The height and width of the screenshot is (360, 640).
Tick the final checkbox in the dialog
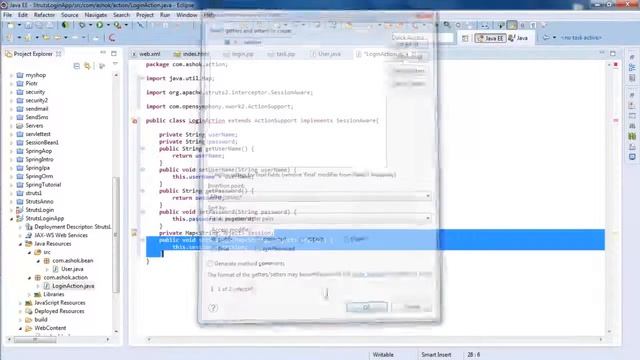[x=214, y=249]
